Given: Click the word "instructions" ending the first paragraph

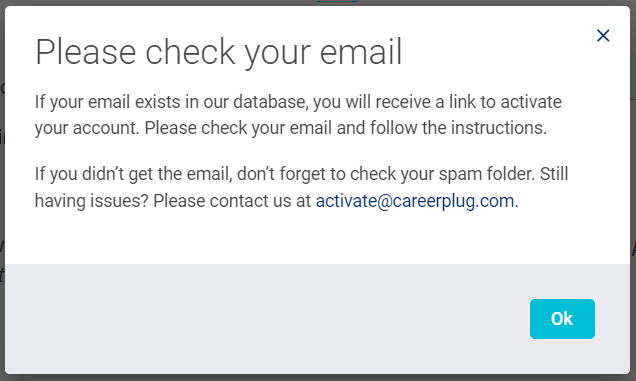Looking at the screenshot, I should click(x=499, y=128).
